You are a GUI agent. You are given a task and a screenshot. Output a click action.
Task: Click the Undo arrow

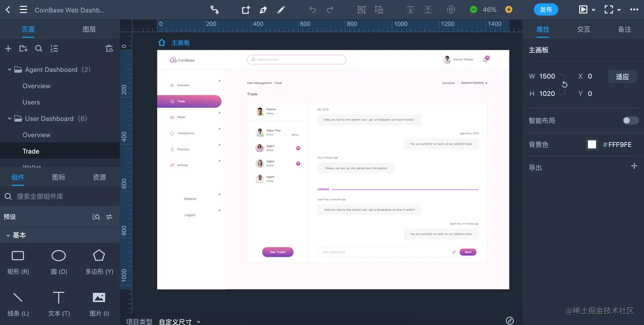click(x=313, y=9)
